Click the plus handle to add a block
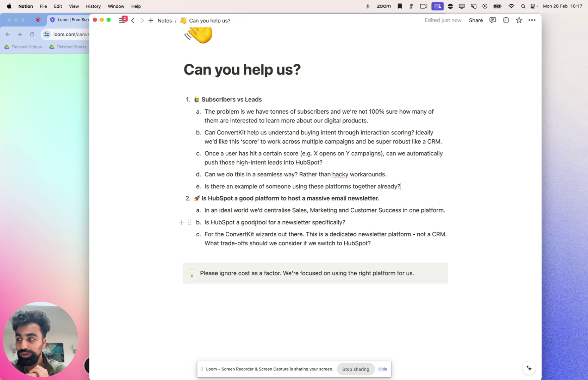The height and width of the screenshot is (380, 588). [181, 222]
